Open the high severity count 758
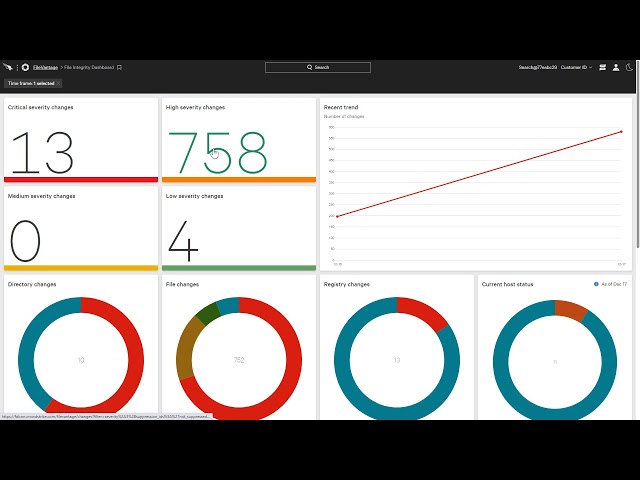The height and width of the screenshot is (480, 640). tap(218, 153)
